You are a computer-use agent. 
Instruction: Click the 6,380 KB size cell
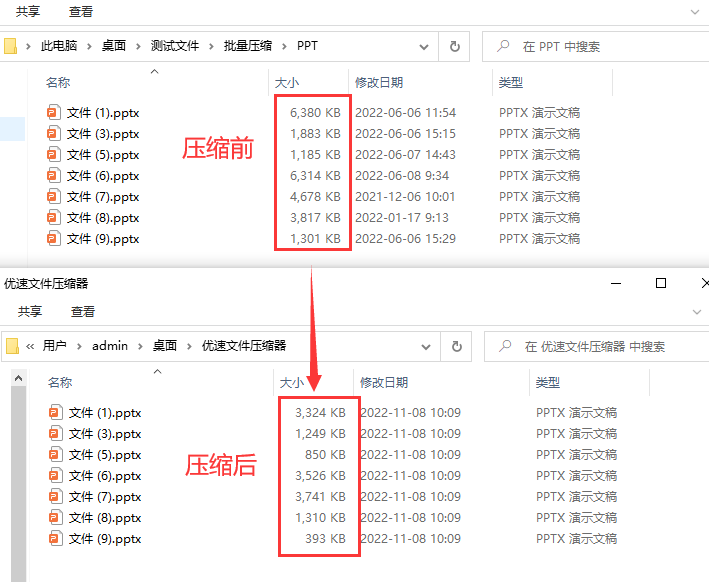[x=315, y=113]
